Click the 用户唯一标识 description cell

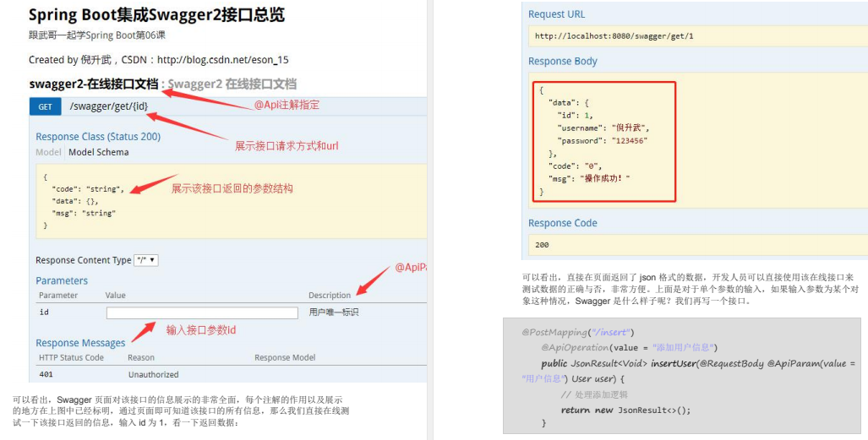click(334, 312)
